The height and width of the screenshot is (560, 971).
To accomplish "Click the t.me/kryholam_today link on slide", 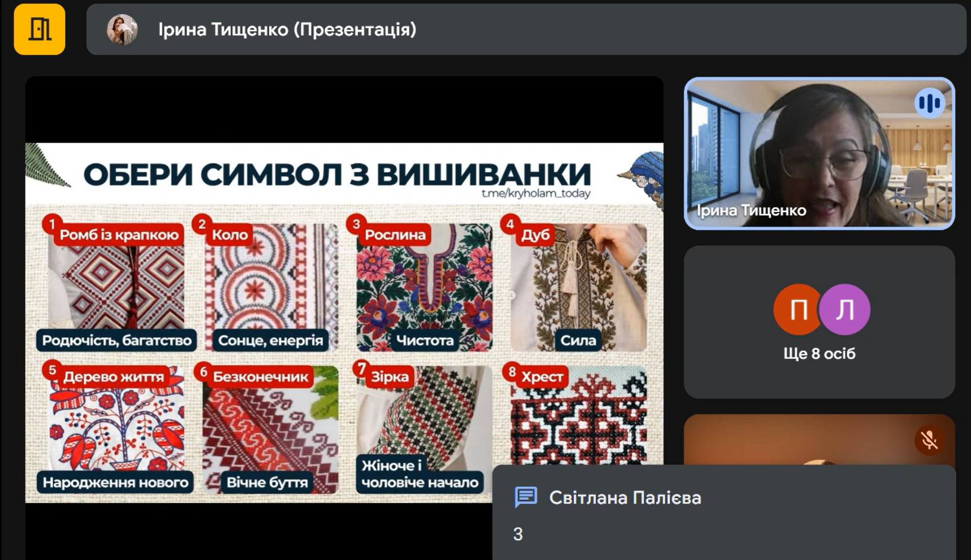I will [x=536, y=193].
